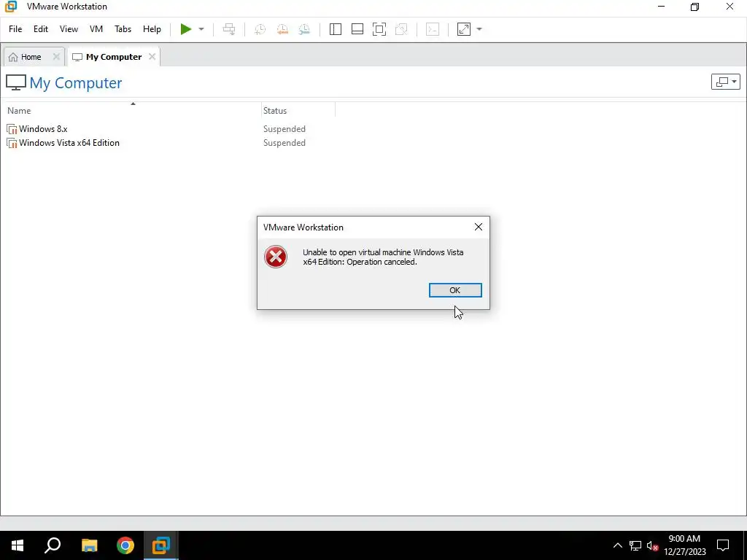Image resolution: width=747 pixels, height=560 pixels.
Task: Open the stretch display dropdown arrow
Action: pyautogui.click(x=479, y=29)
